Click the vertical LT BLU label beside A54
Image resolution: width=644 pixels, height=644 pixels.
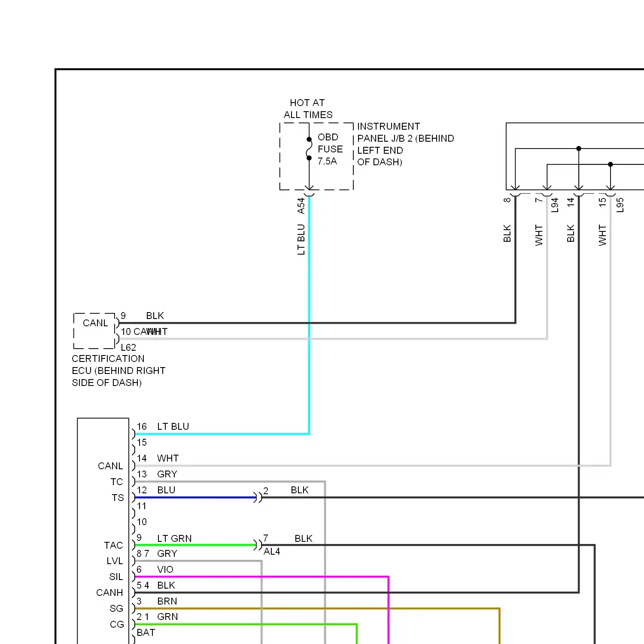(x=301, y=240)
